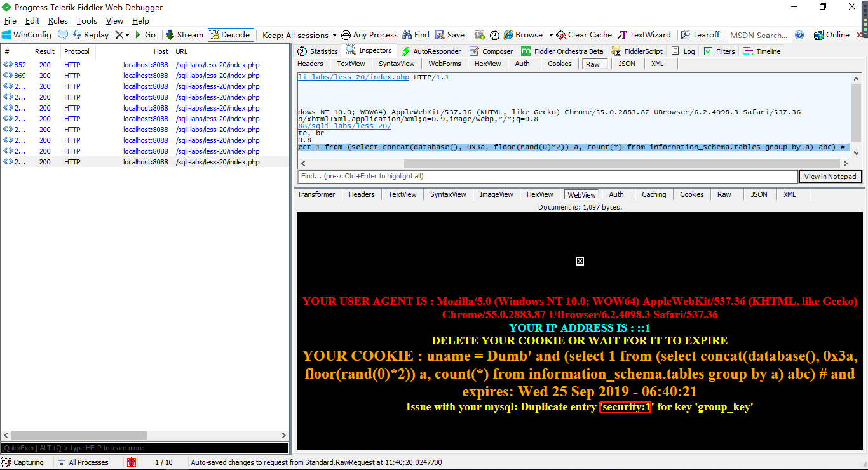Switch to the AutoResponder tab

431,51
